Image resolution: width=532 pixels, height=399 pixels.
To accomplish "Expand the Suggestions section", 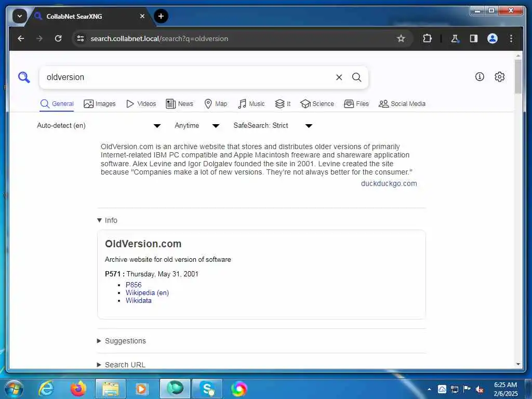I will (122, 341).
